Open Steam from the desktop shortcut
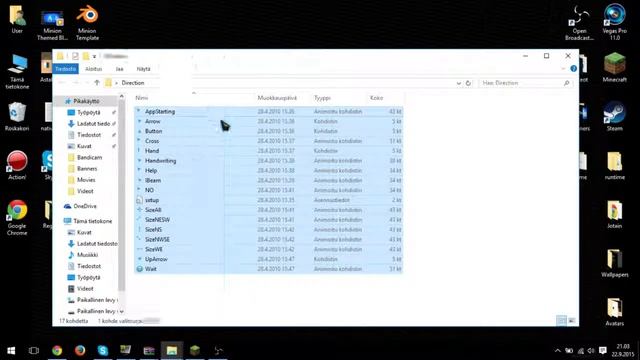The width and height of the screenshot is (640, 360). (614, 117)
